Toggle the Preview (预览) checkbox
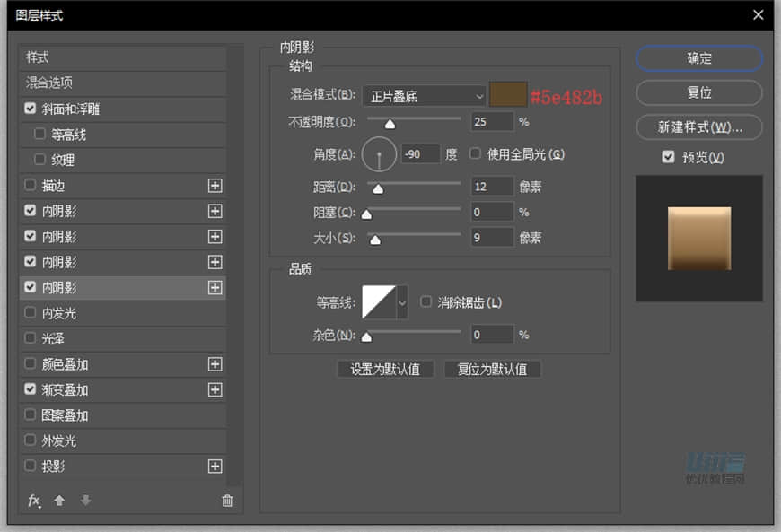The width and height of the screenshot is (781, 532). point(667,156)
